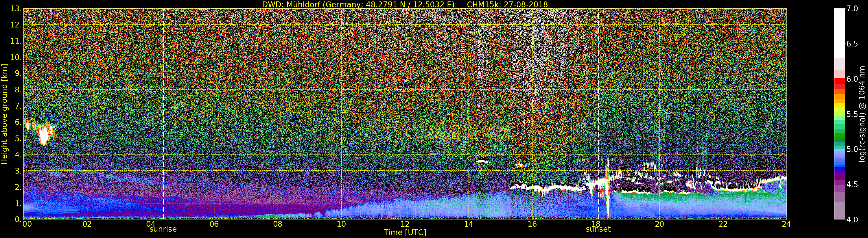
Task: Click the time axis tick label 10
Action: [x=341, y=224]
